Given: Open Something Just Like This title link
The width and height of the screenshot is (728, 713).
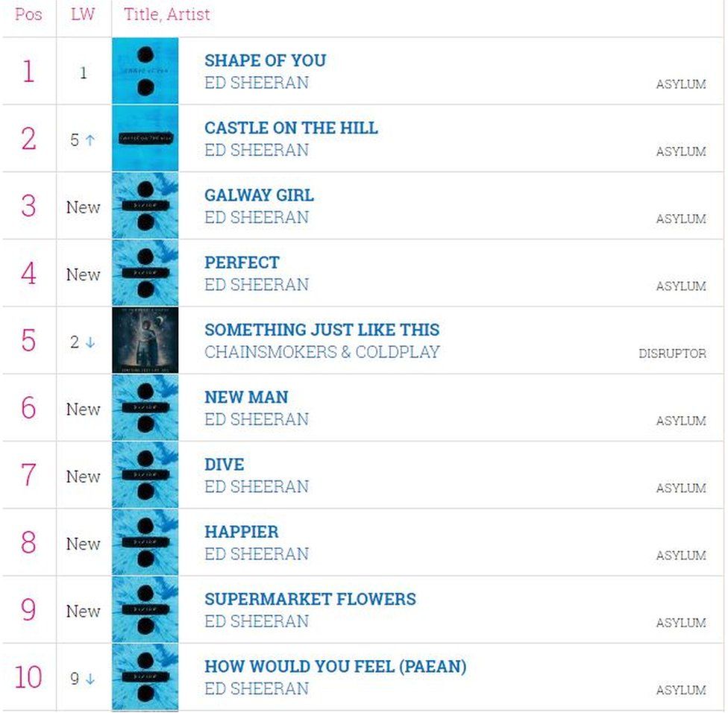Looking at the screenshot, I should (x=321, y=330).
